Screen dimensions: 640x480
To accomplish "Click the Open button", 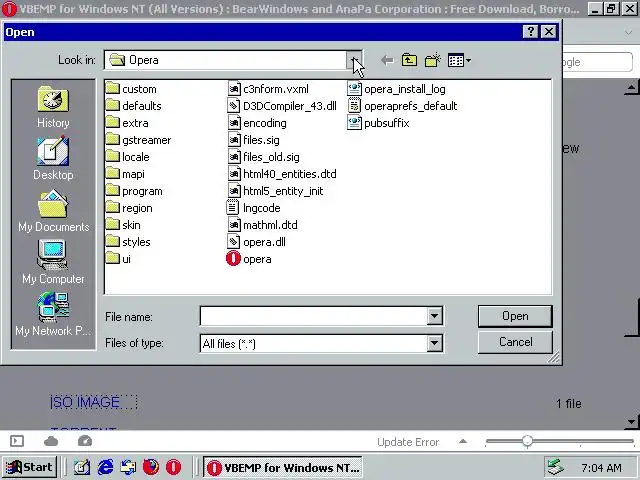I will (x=515, y=316).
